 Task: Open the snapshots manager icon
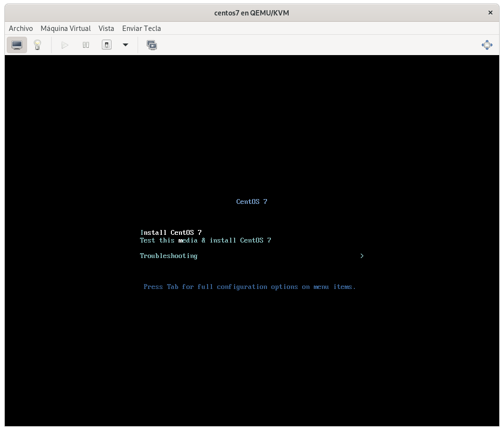[x=152, y=45]
